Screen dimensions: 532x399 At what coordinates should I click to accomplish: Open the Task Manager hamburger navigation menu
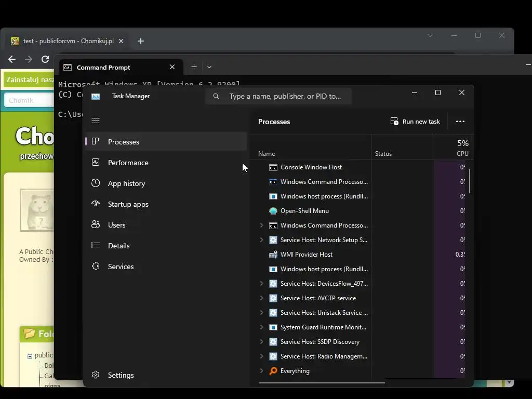[x=96, y=121]
